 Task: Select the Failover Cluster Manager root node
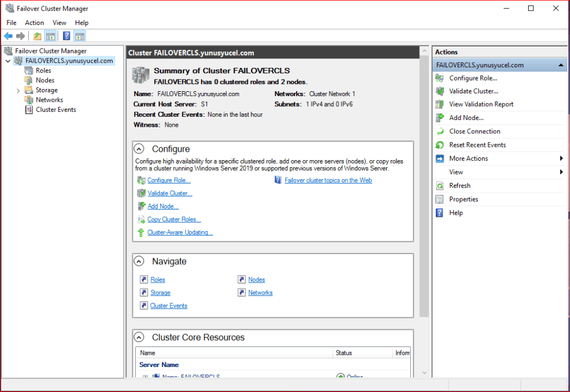click(51, 51)
